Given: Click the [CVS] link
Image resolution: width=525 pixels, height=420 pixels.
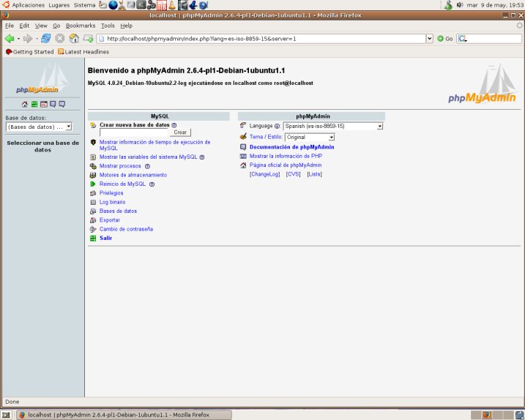Looking at the screenshot, I should pyautogui.click(x=294, y=174).
